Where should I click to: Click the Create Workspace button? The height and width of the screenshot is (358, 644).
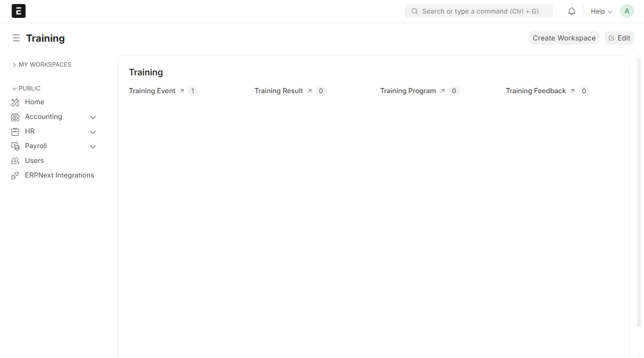point(564,38)
